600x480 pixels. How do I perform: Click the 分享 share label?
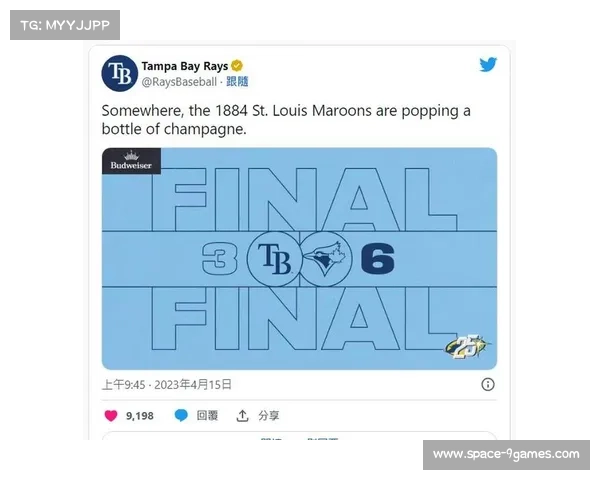pos(269,416)
